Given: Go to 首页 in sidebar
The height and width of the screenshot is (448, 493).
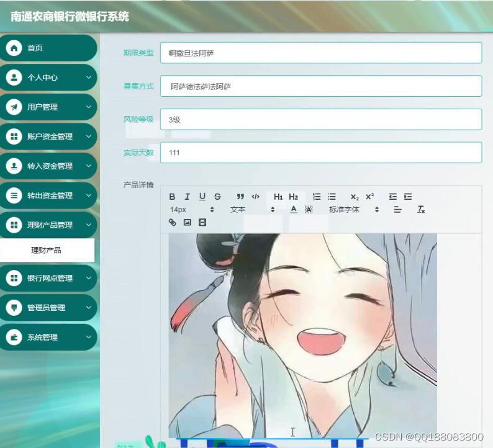Looking at the screenshot, I should [48, 48].
